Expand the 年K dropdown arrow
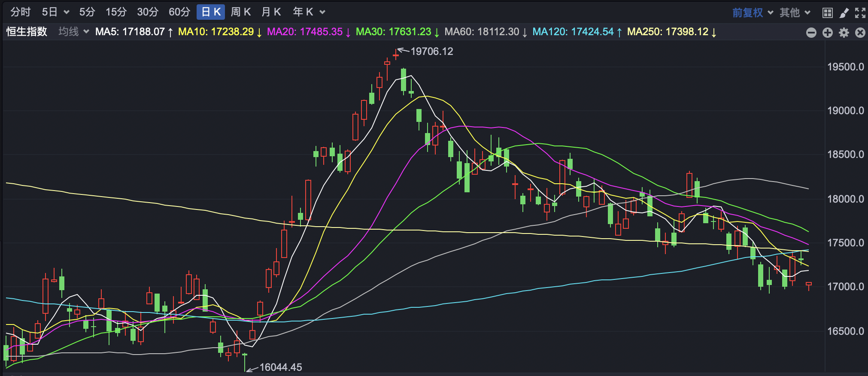868x376 pixels. [x=322, y=12]
